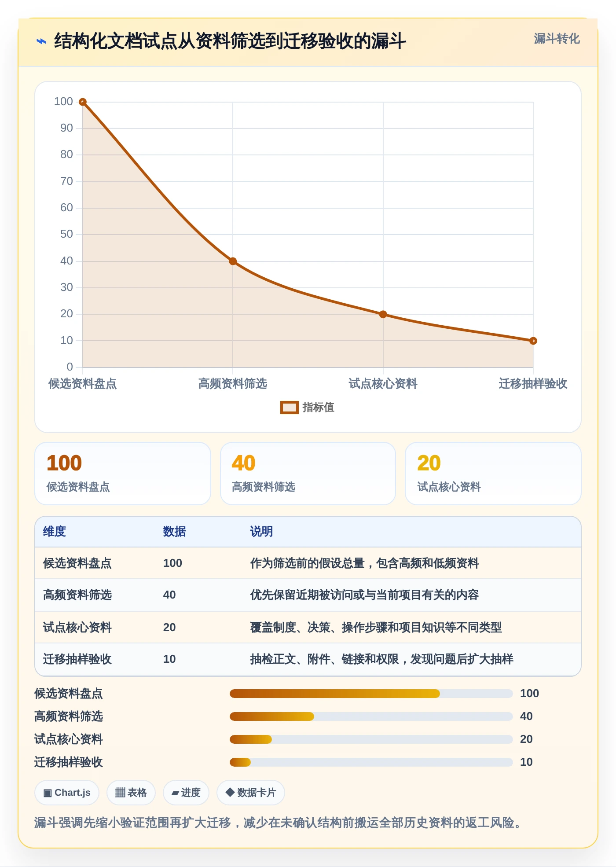Viewport: 616px width, 867px height.
Task: Click the progress label 迁移抽样验收
Action: click(69, 762)
